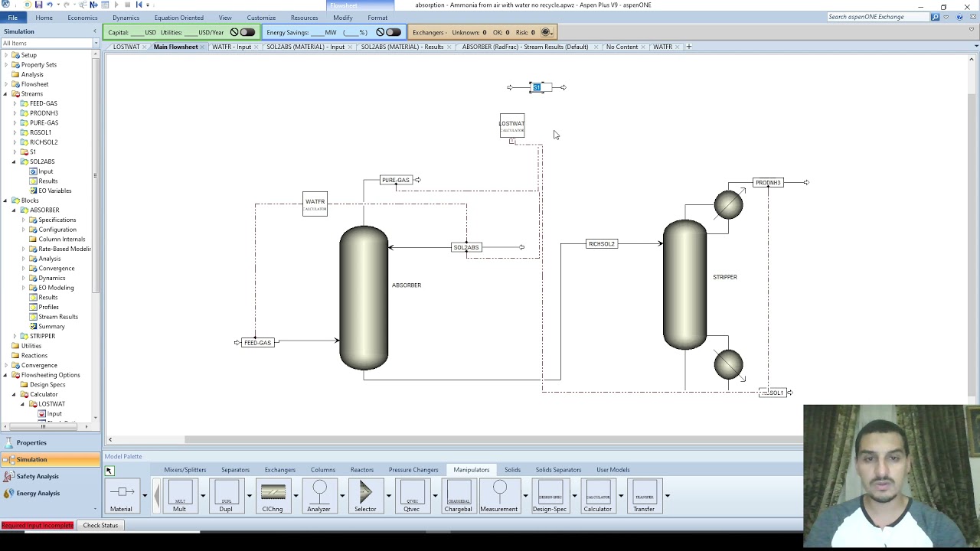Select the Material stream icon
The width and height of the screenshot is (980, 551).
coord(121,496)
